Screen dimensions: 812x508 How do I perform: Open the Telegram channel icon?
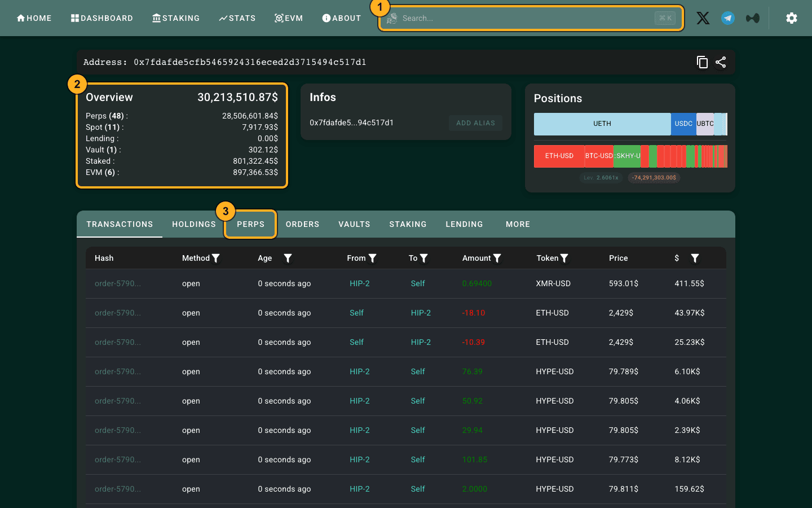[728, 18]
